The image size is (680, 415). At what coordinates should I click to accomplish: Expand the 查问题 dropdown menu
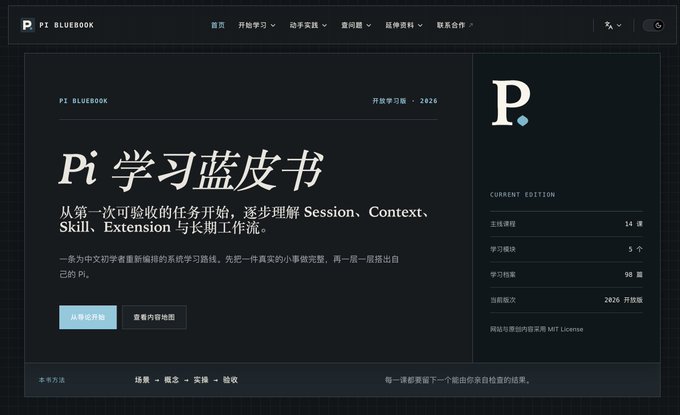pos(356,25)
